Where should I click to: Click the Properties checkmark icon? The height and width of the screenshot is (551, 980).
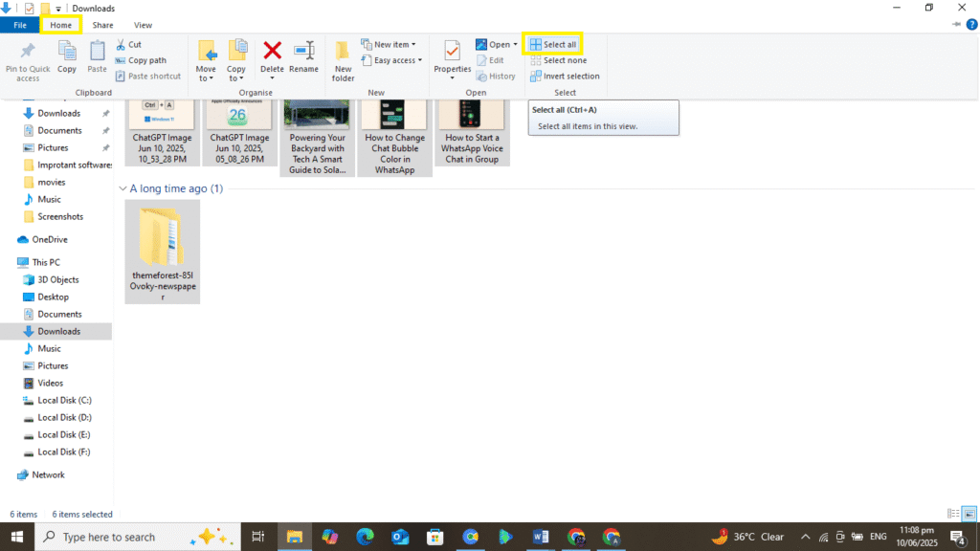tap(452, 52)
